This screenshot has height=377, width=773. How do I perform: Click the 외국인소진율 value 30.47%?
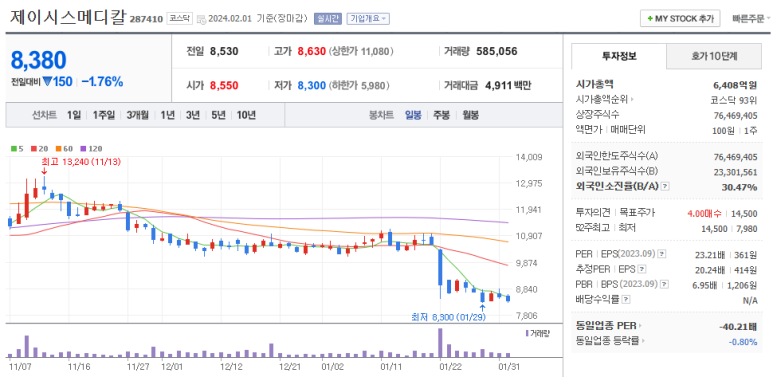point(739,187)
